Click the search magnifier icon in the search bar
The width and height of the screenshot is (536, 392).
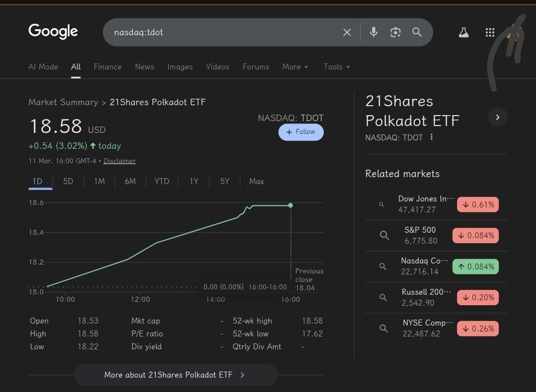click(417, 32)
